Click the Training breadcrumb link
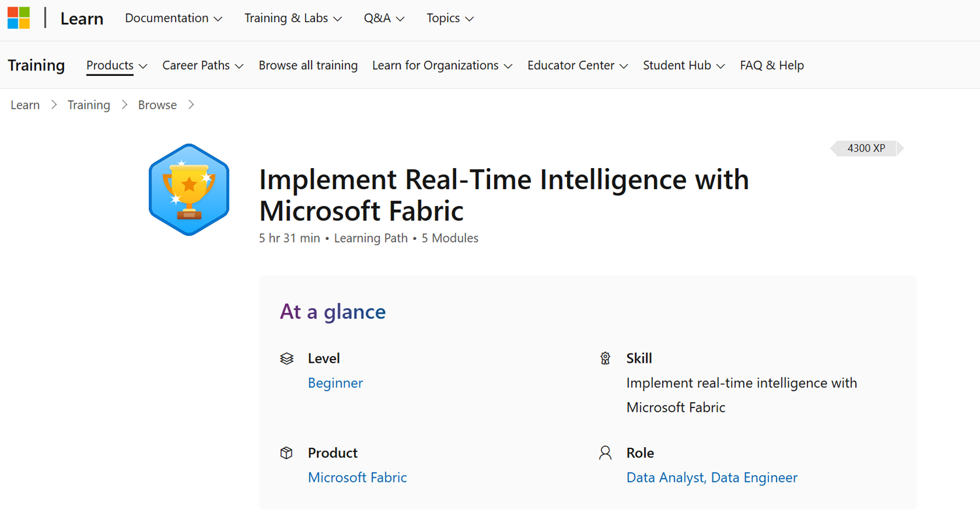This screenshot has height=523, width=980. coord(89,105)
